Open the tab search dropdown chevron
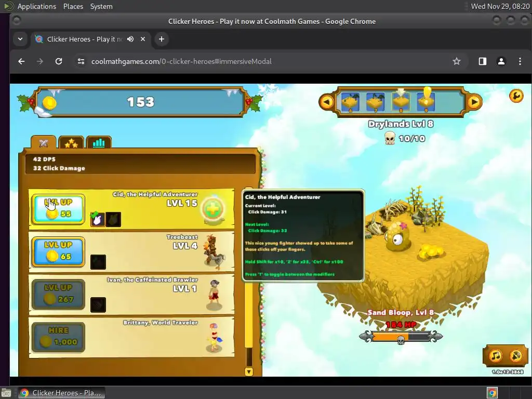532x399 pixels. click(x=20, y=39)
